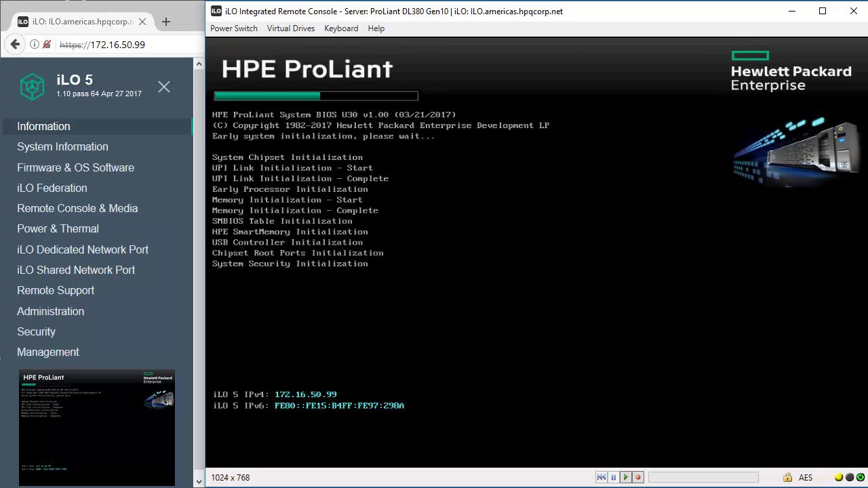Viewport: 868px width, 488px height.
Task: Close the iLO browser tab
Action: coord(142,22)
